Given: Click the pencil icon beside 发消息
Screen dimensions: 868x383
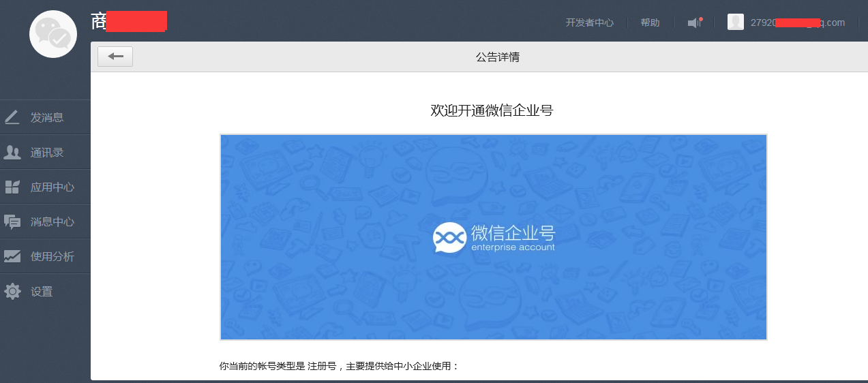Looking at the screenshot, I should pyautogui.click(x=12, y=117).
